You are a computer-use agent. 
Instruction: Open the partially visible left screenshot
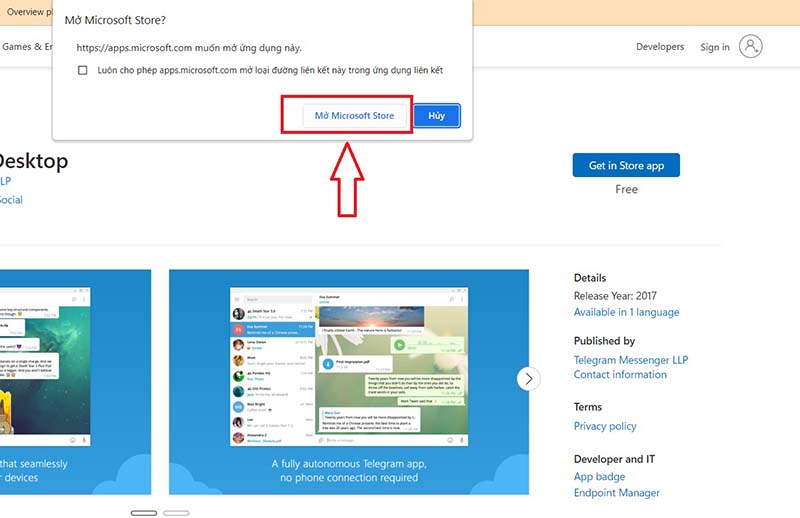pos(75,380)
